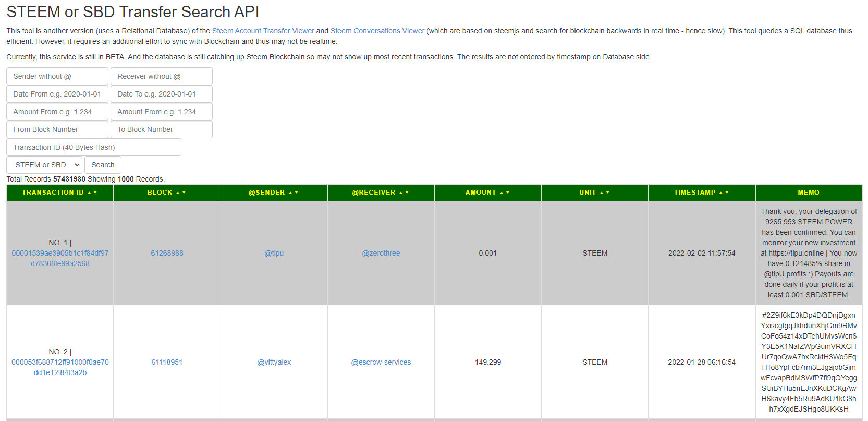This screenshot has width=868, height=421.
Task: Open transaction 00001539ae3905b1c1f84df97 link
Action: (x=60, y=258)
